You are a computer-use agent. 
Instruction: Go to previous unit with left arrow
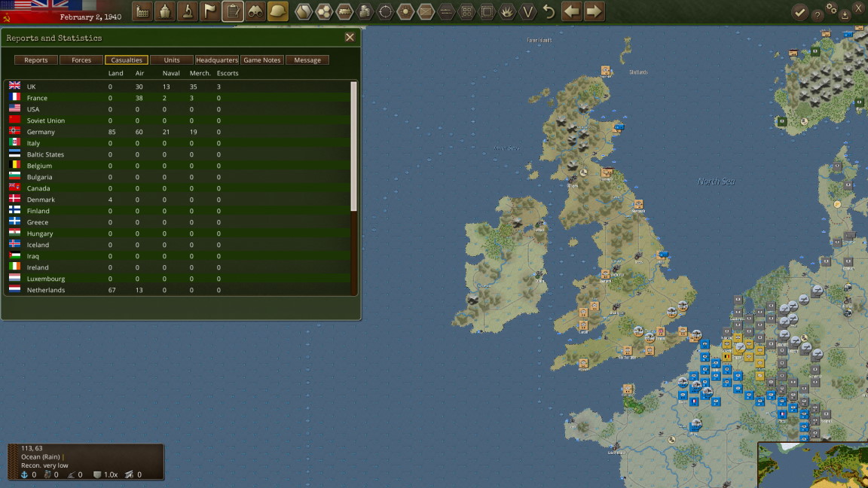(x=571, y=11)
